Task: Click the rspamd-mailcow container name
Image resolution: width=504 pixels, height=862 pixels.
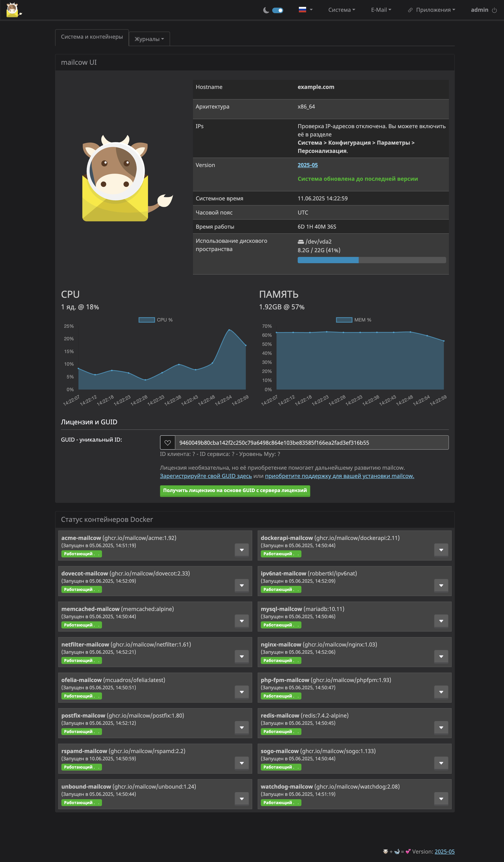Action: (x=84, y=751)
